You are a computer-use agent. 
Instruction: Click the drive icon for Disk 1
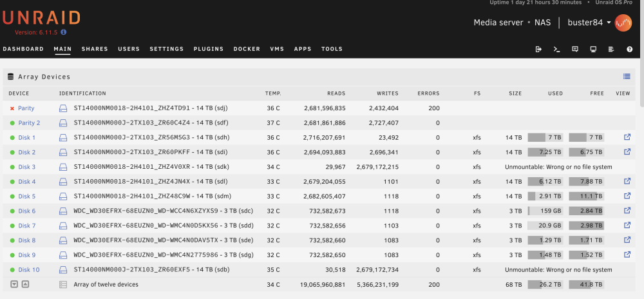click(x=63, y=138)
